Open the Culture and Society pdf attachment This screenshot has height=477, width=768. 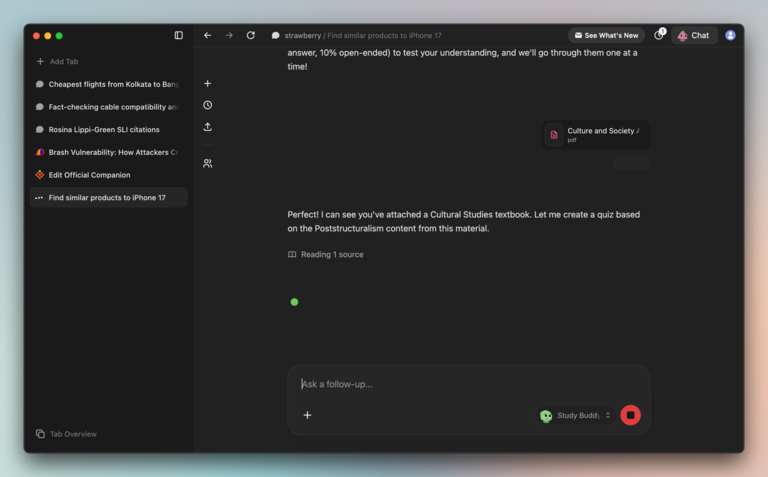[596, 135]
